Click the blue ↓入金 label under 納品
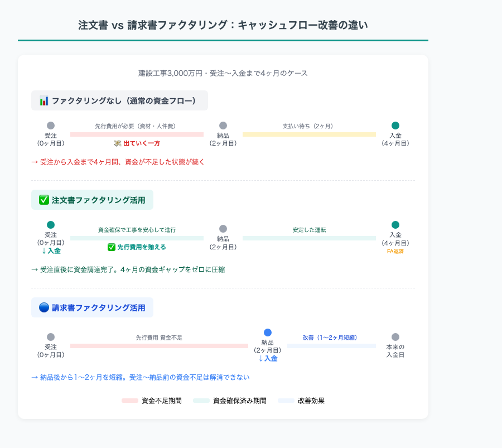The image size is (502, 448). coord(267,358)
